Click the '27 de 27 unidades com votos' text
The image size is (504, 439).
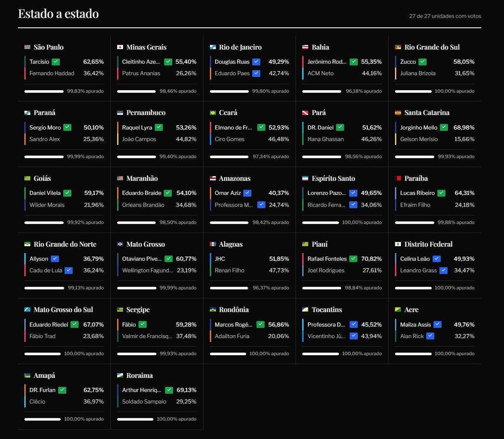[445, 16]
